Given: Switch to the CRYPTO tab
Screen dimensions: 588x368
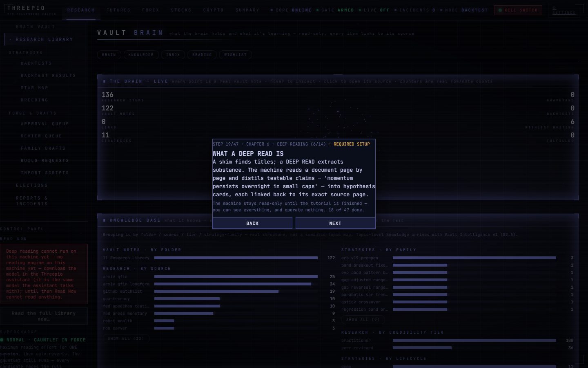Looking at the screenshot, I should pos(214,10).
